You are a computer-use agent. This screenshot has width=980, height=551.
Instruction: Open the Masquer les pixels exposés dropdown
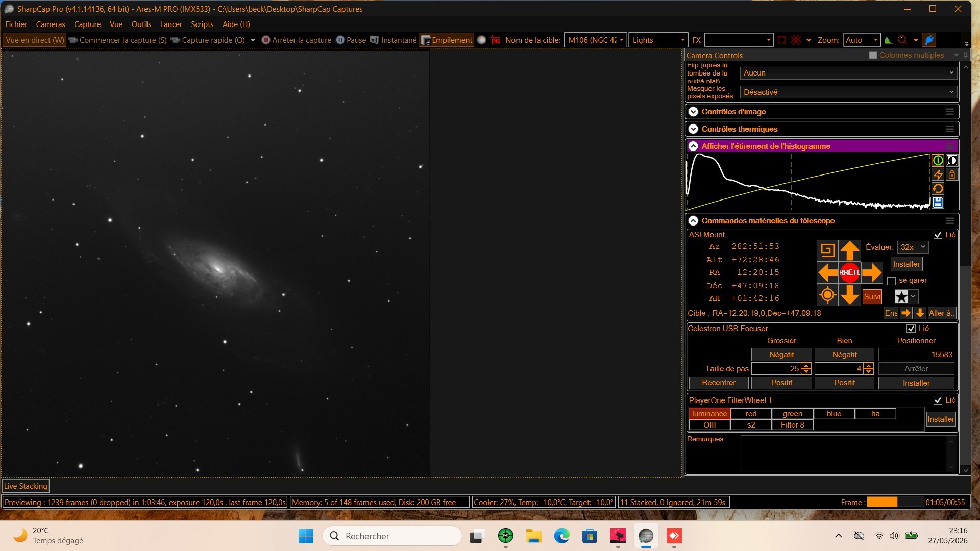pyautogui.click(x=848, y=92)
